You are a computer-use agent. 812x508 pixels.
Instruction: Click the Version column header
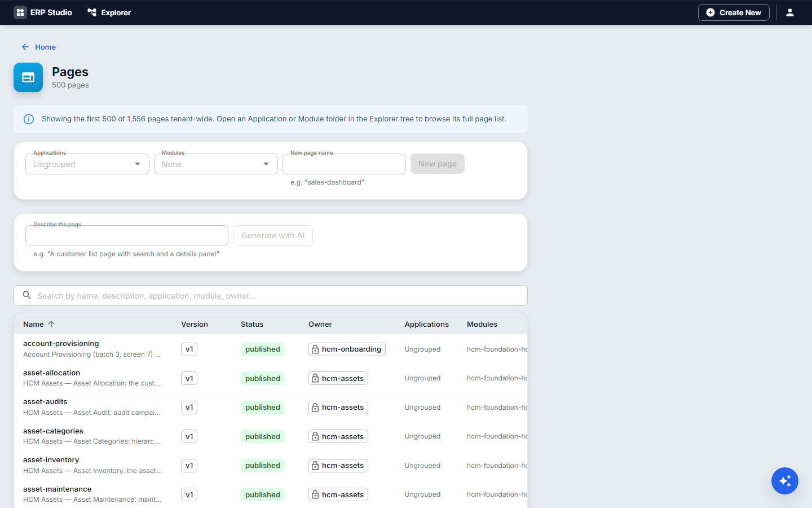click(x=195, y=324)
